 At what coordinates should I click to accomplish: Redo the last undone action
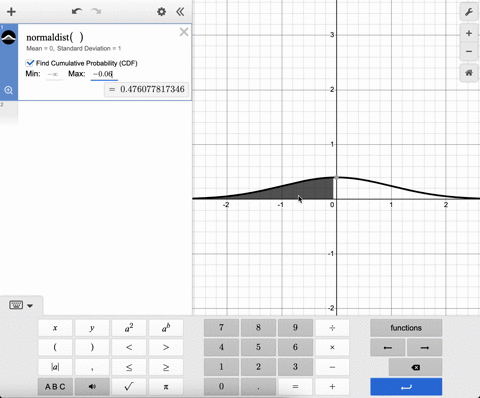click(96, 12)
